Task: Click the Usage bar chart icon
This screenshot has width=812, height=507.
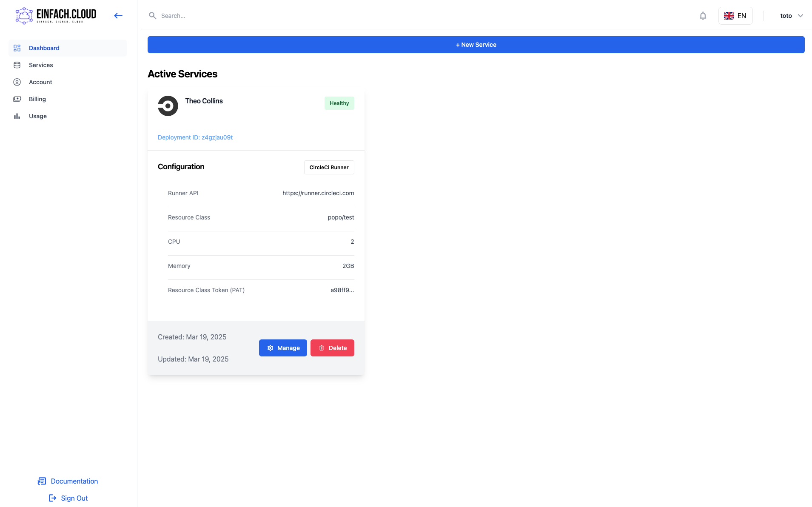Action: point(17,116)
